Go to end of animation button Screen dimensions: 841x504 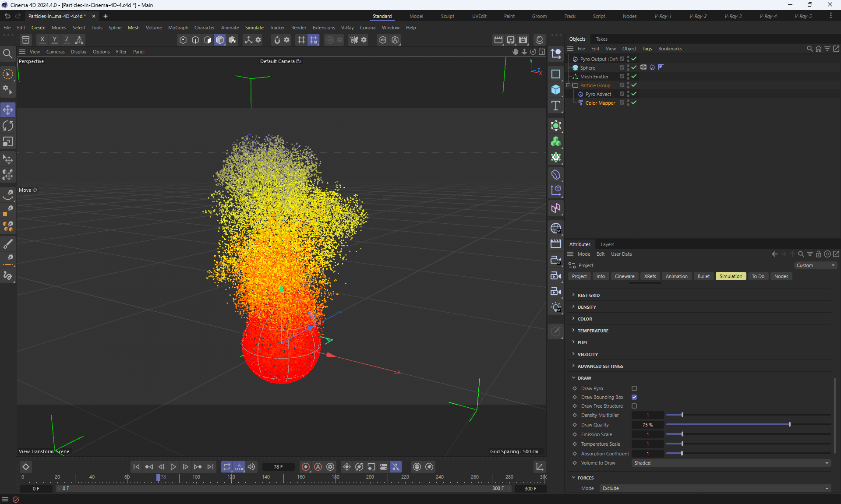[211, 467]
